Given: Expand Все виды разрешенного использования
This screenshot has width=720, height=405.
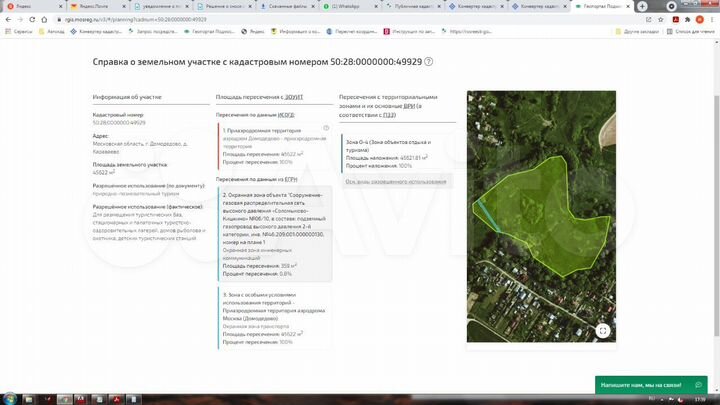Looking at the screenshot, I should [396, 181].
